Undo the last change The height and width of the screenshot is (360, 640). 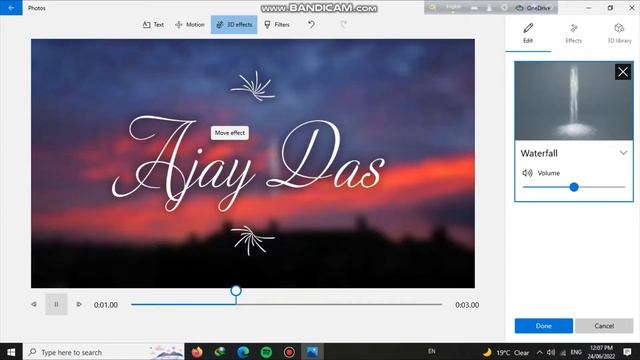pyautogui.click(x=311, y=24)
